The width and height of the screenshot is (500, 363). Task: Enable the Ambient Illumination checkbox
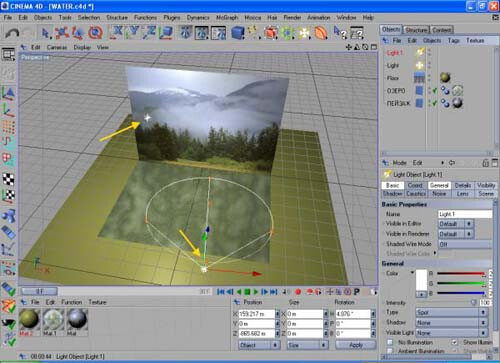point(390,351)
